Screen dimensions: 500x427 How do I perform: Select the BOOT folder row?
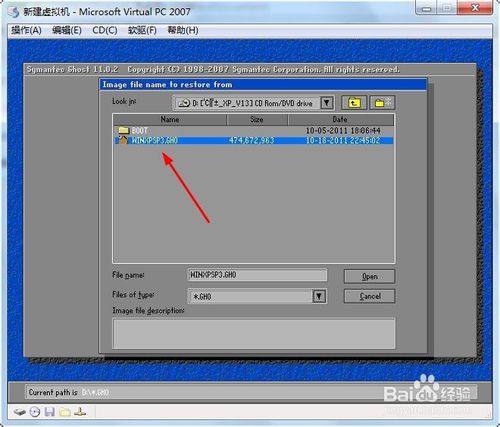[x=254, y=130]
